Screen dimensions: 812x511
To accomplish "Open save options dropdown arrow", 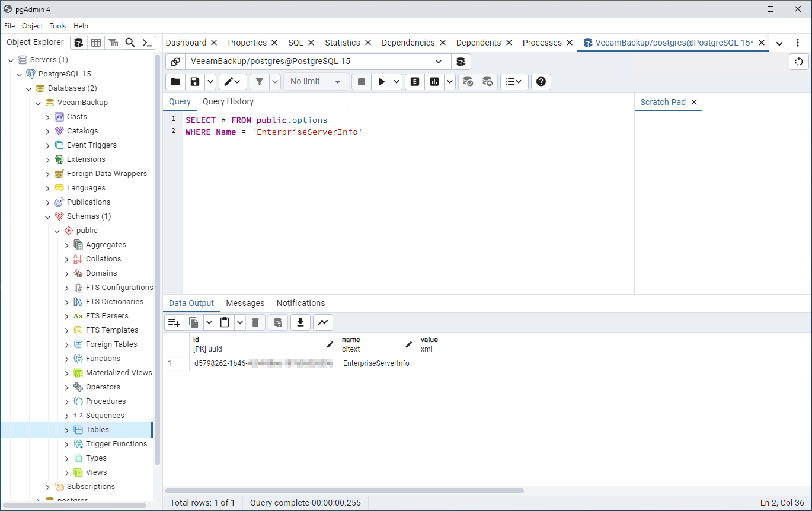I will pyautogui.click(x=210, y=82).
